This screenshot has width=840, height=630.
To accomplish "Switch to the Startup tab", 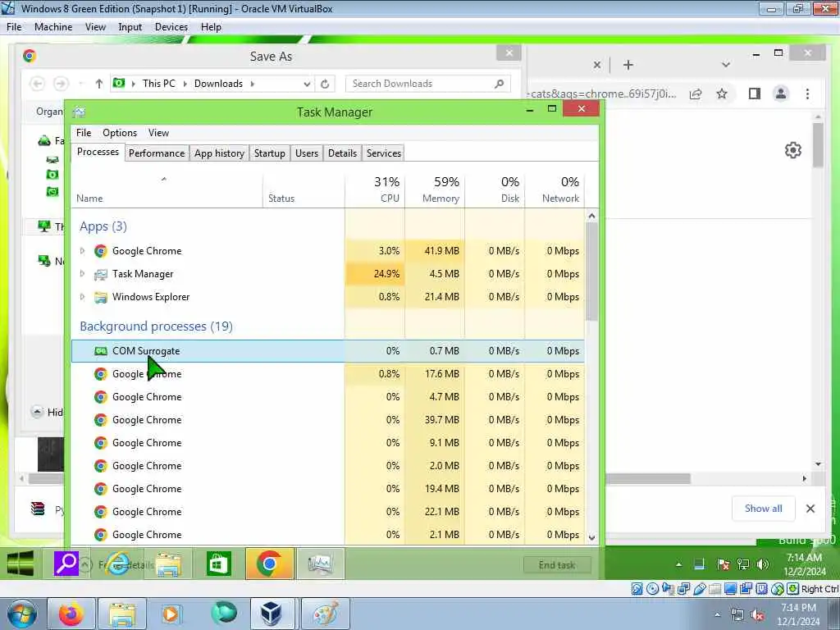I will (269, 153).
